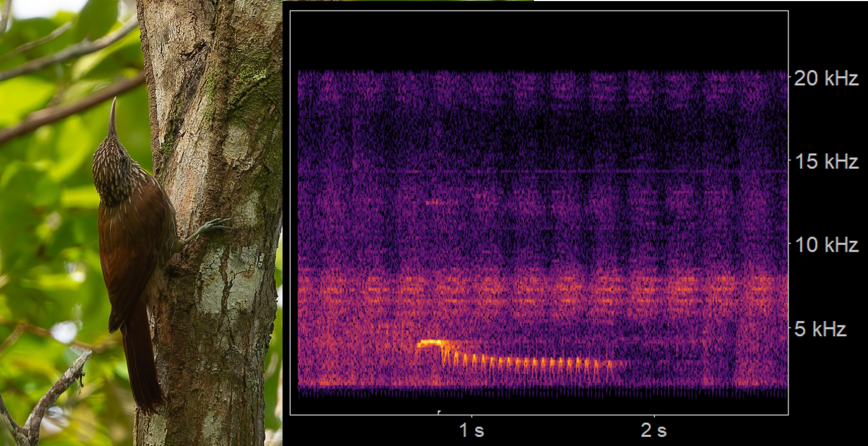Click the 2 s tick mark on the axis

point(654,416)
